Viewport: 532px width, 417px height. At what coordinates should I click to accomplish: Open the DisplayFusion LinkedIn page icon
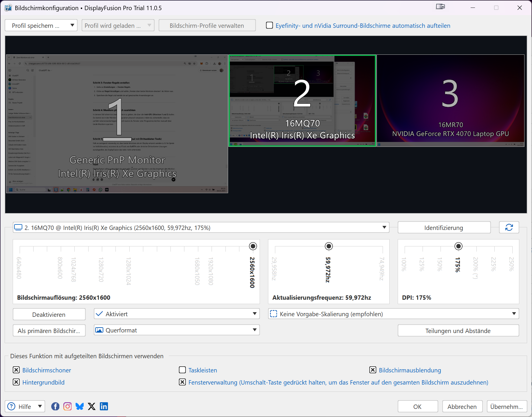click(104, 406)
